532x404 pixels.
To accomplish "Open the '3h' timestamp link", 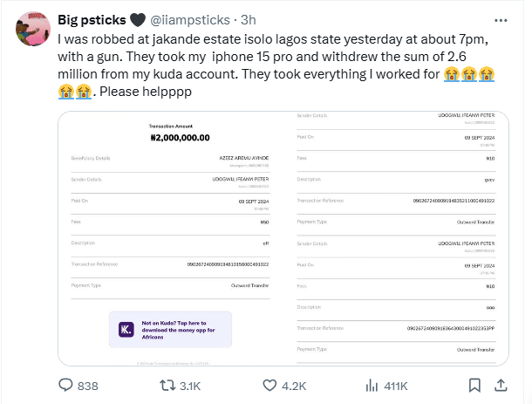I will (x=249, y=19).
